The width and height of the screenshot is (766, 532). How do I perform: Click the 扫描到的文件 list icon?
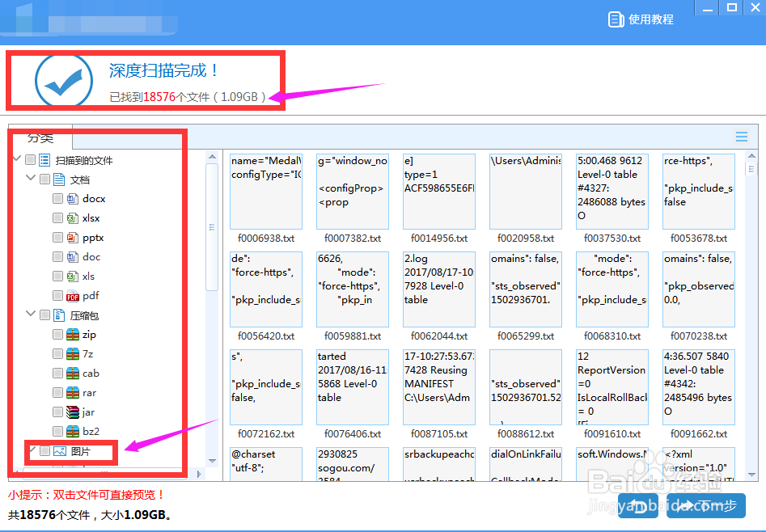click(44, 160)
